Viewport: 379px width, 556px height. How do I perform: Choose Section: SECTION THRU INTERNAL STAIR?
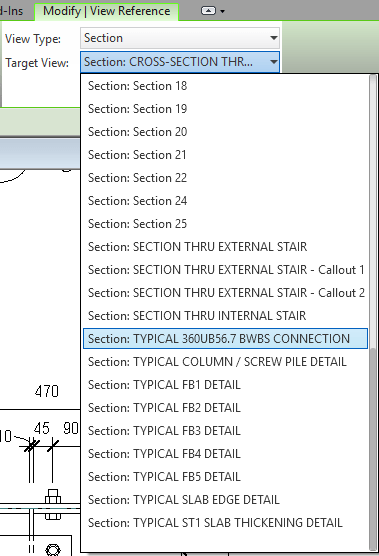pos(225,316)
